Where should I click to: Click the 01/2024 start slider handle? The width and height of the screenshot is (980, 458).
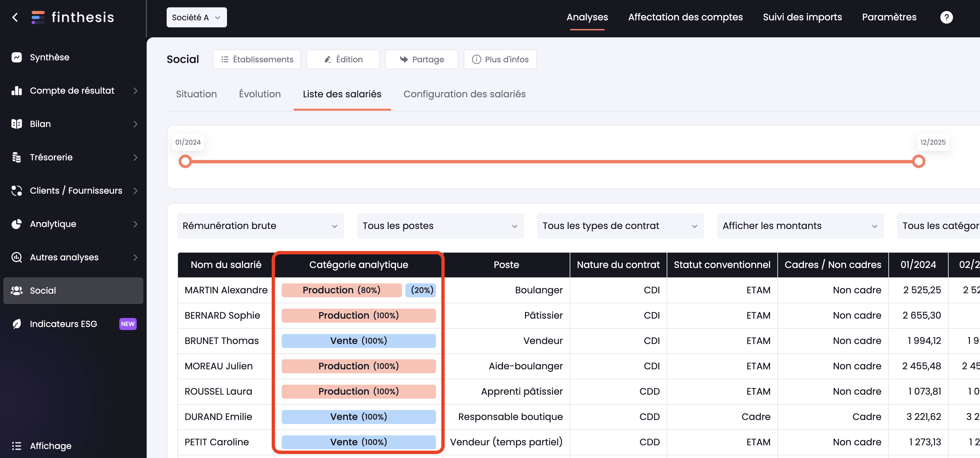click(x=185, y=161)
